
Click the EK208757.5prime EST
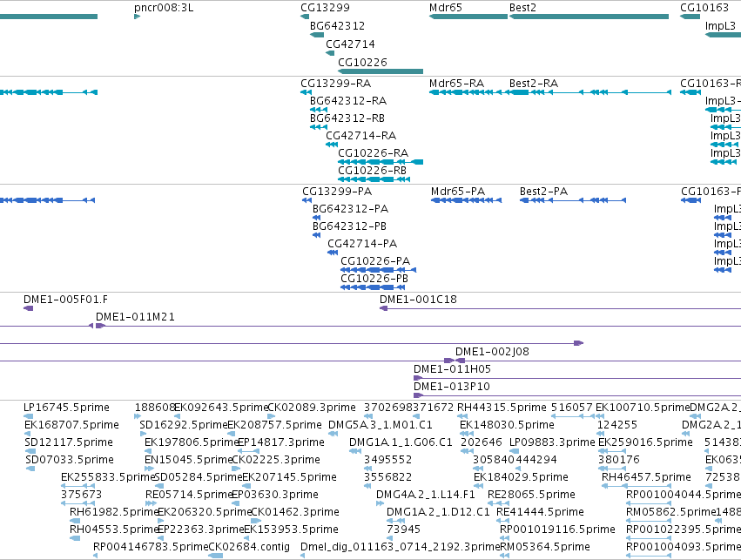point(232,434)
